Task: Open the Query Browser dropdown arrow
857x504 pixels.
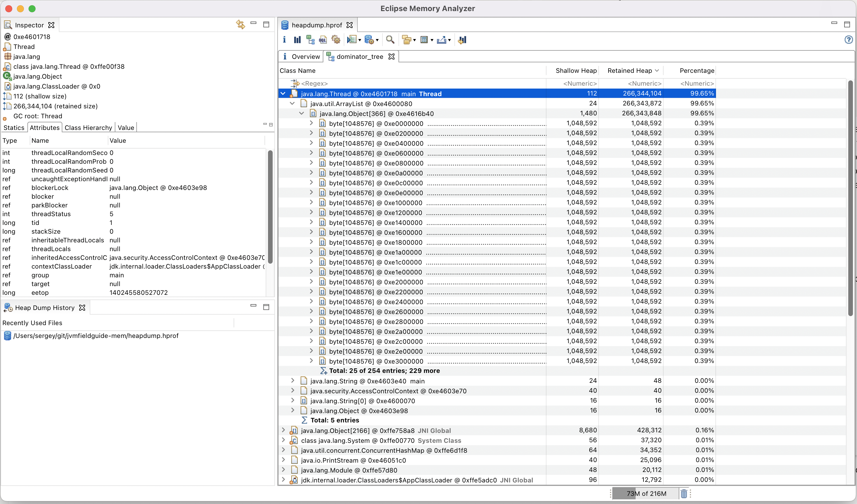Action: tap(377, 40)
